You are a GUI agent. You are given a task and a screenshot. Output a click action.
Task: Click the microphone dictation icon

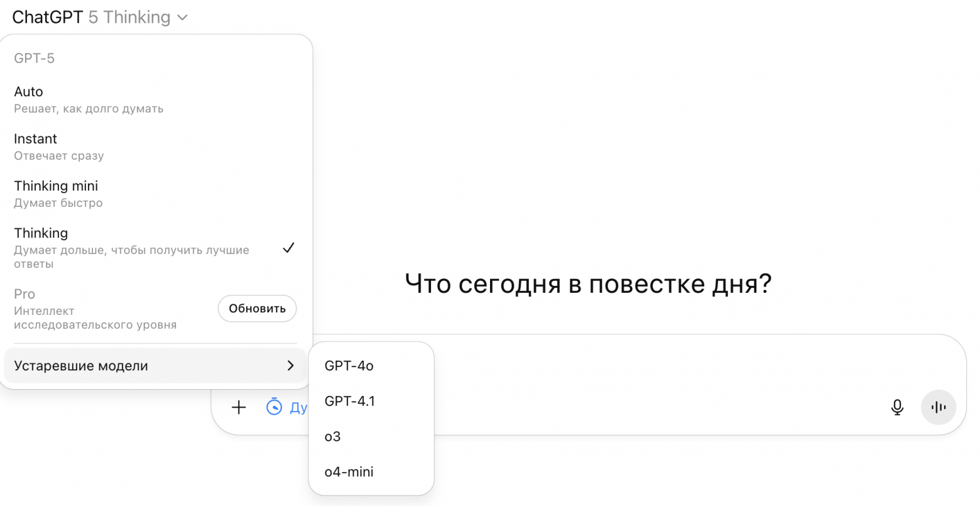point(897,407)
